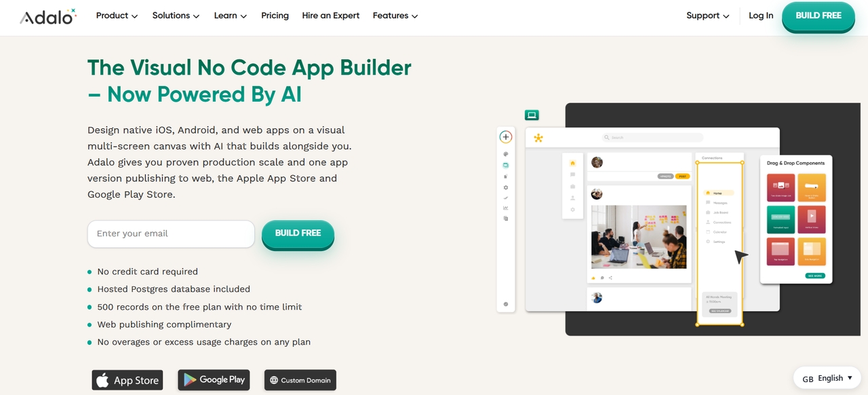Image resolution: width=868 pixels, height=395 pixels.
Task: Open the Product dropdown menu
Action: (117, 16)
